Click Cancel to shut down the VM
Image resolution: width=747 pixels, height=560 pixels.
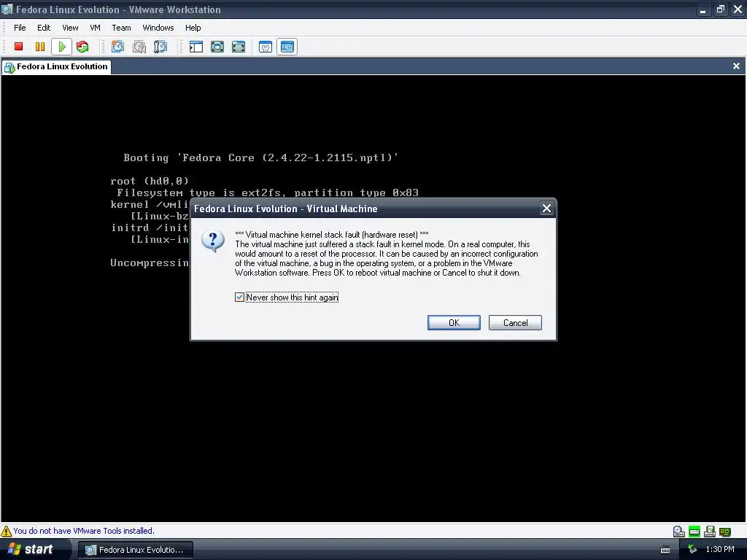pos(515,323)
